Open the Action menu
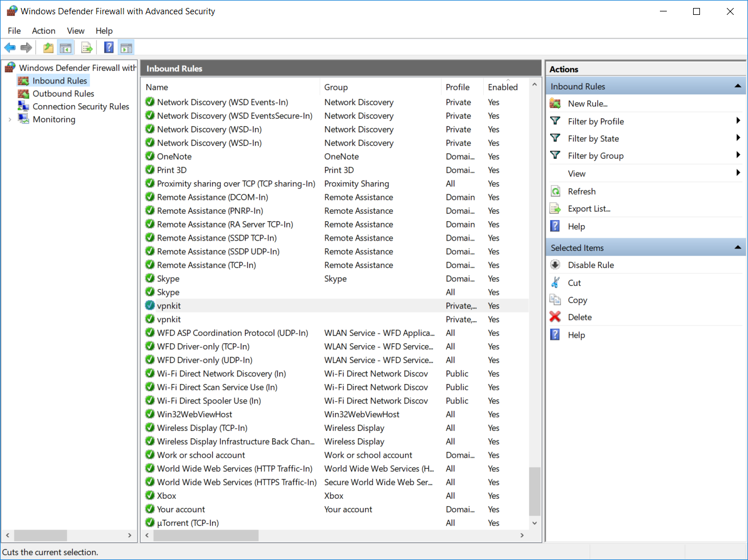 coord(43,31)
